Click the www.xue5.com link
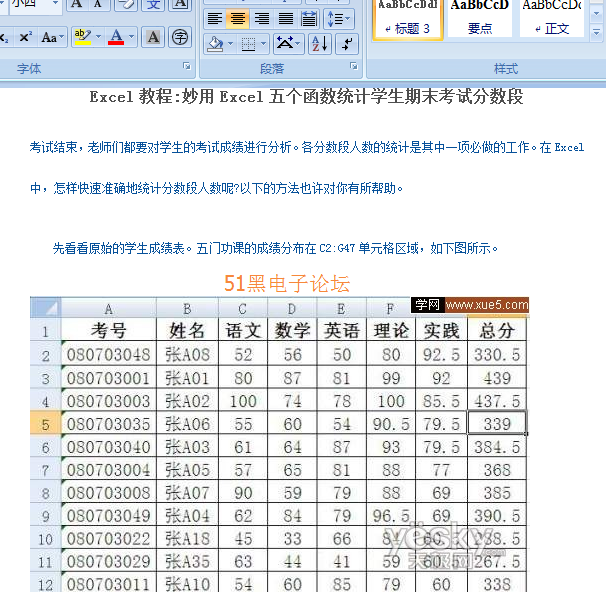606x610 pixels. coord(487,305)
